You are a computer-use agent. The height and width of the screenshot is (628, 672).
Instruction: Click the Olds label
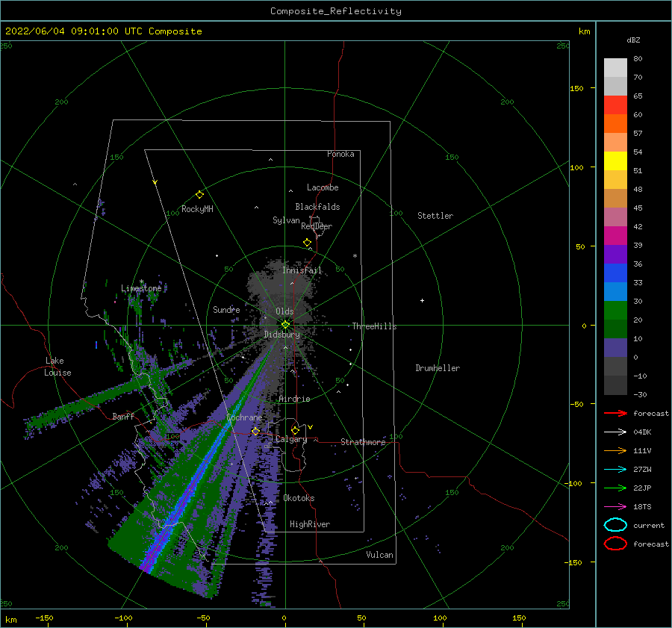[x=284, y=311]
